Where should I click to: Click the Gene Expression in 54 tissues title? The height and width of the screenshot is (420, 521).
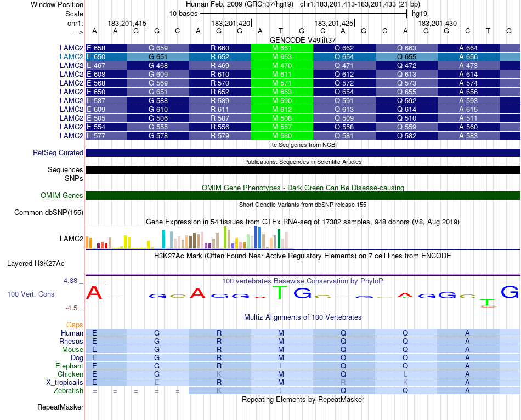click(303, 222)
